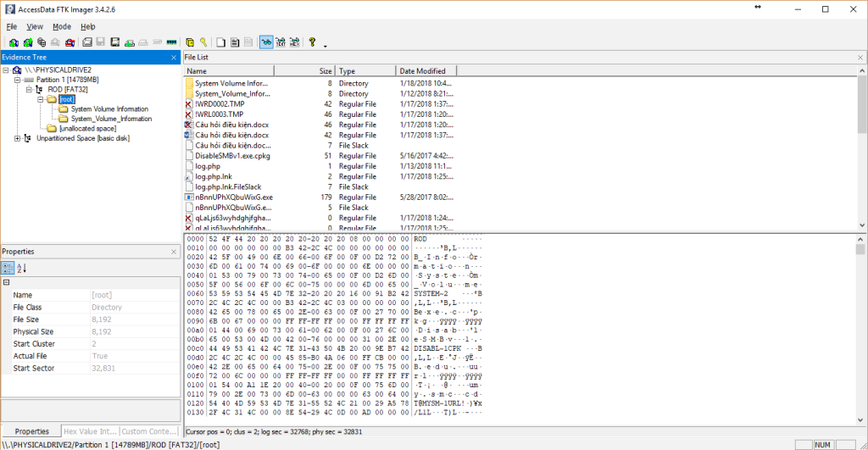
Task: Click File Class value Directory
Action: pyautogui.click(x=106, y=307)
